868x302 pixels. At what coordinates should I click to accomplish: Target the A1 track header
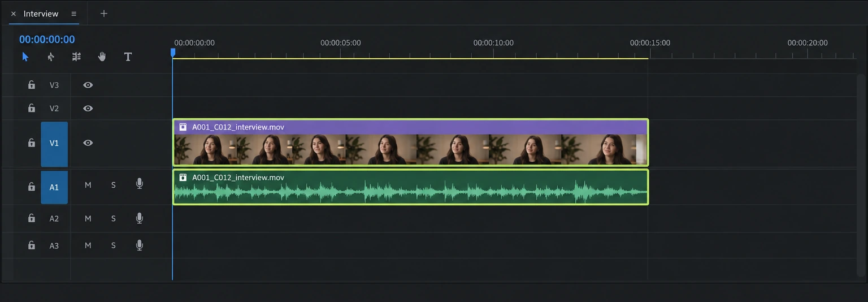[x=54, y=187]
